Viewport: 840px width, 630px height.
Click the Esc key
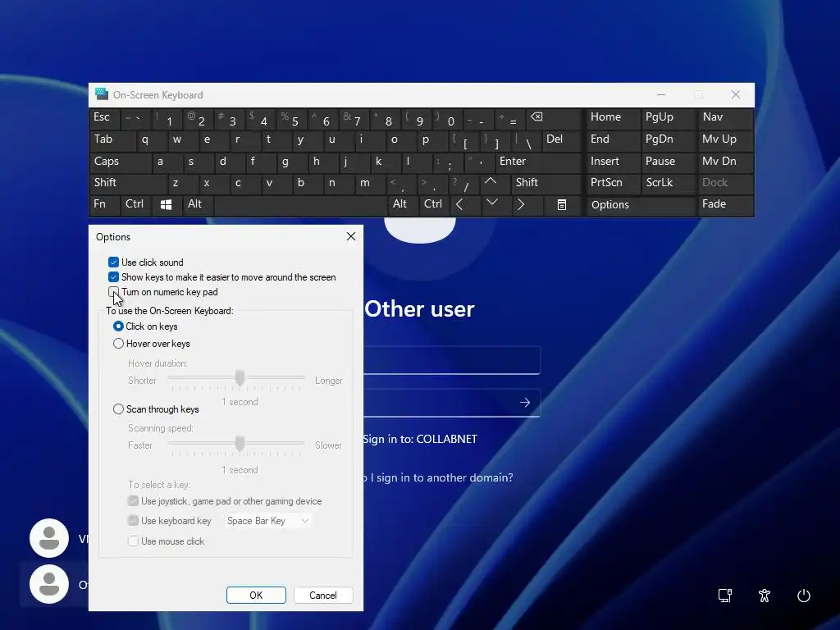pos(104,117)
